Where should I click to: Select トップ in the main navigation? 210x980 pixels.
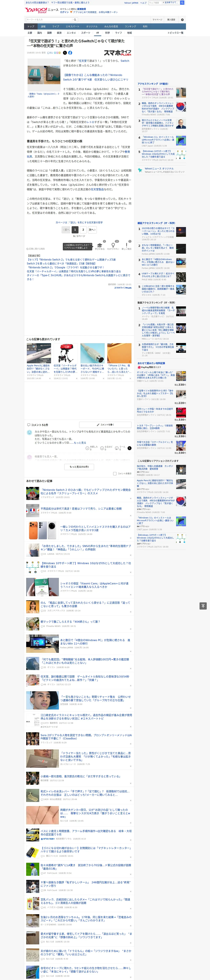click(x=31, y=27)
